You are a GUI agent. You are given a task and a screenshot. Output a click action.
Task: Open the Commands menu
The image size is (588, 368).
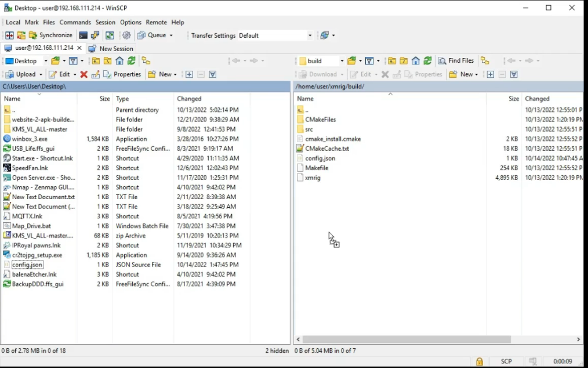point(75,22)
